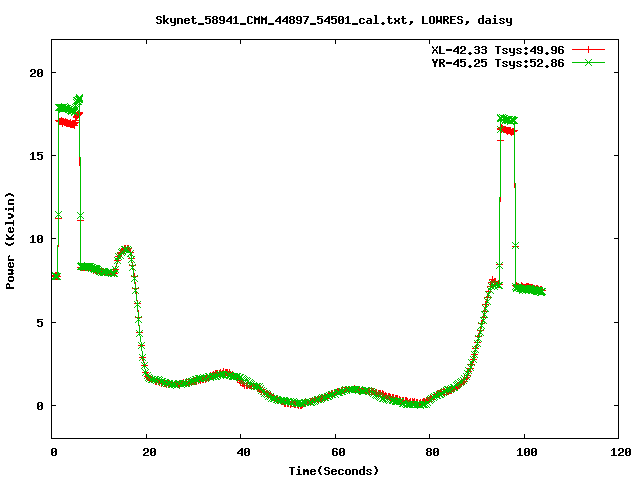
Task: Click the x-axis tick label 40
Action: [x=243, y=452]
